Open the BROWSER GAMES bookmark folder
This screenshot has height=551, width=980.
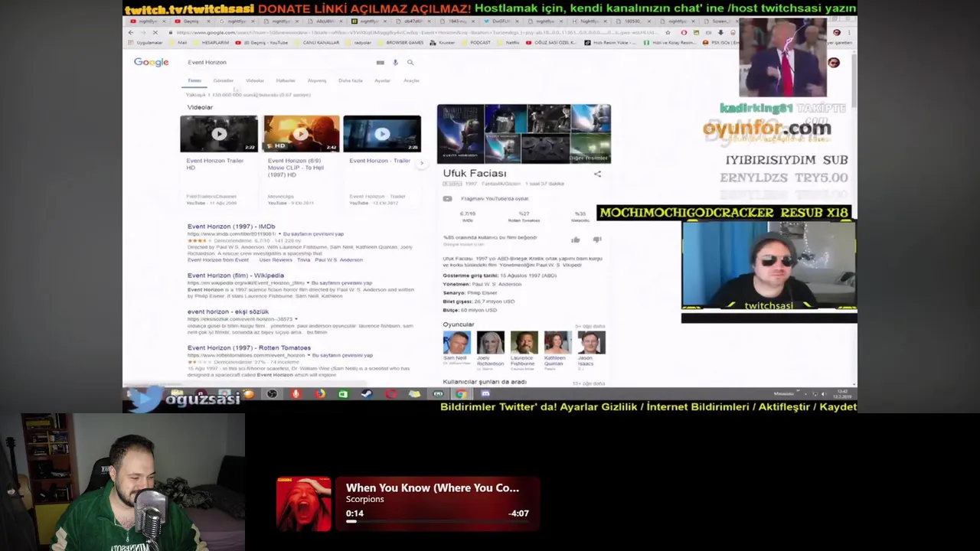[x=402, y=43]
